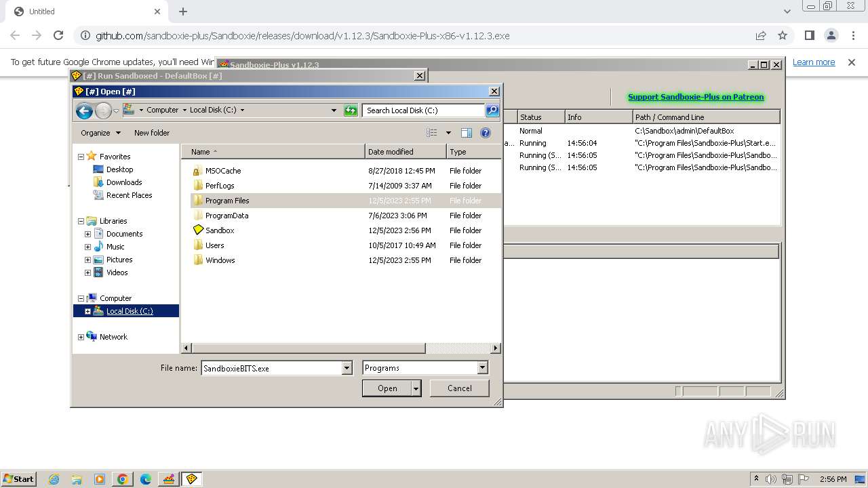Click the Status column header in Sandboxie
Screen dimensions: 868x488
pyautogui.click(x=541, y=117)
